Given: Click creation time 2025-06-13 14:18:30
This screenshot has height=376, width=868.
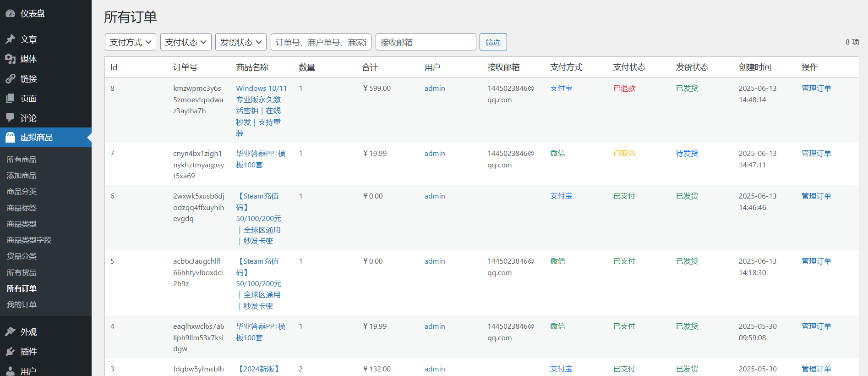Looking at the screenshot, I should pyautogui.click(x=758, y=267).
